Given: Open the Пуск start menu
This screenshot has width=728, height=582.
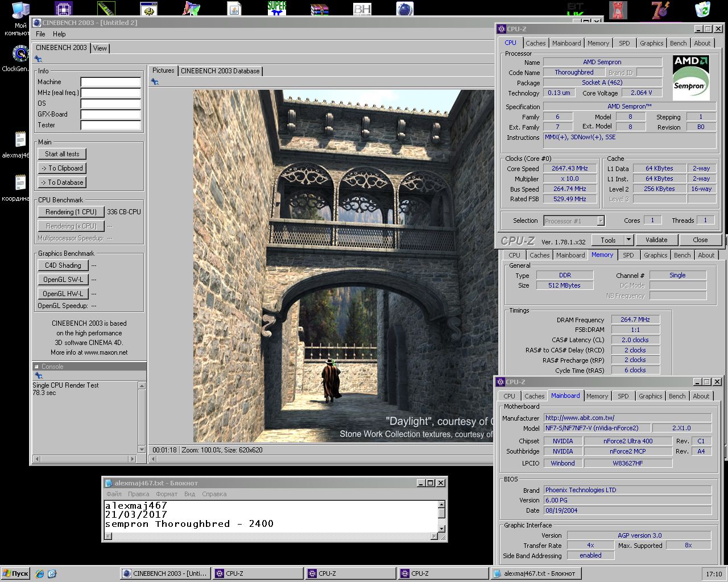Looking at the screenshot, I should coord(15,573).
